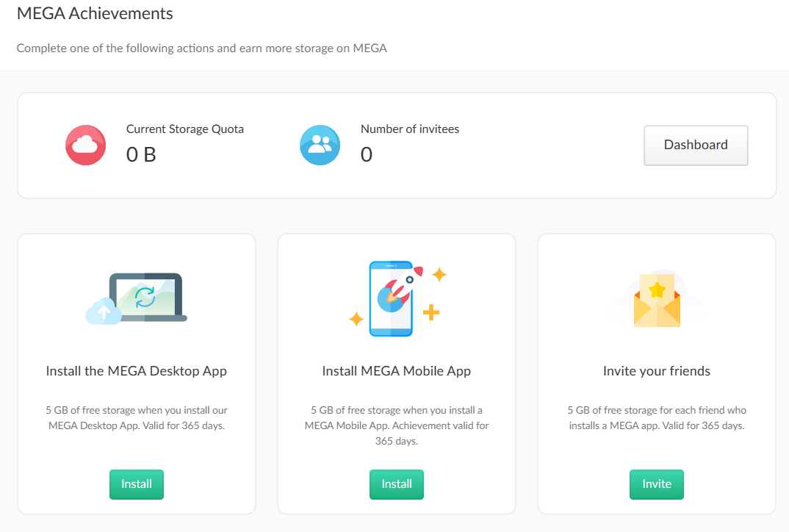789x532 pixels.
Task: Click the rocket phone mobile app illustration
Action: click(396, 298)
